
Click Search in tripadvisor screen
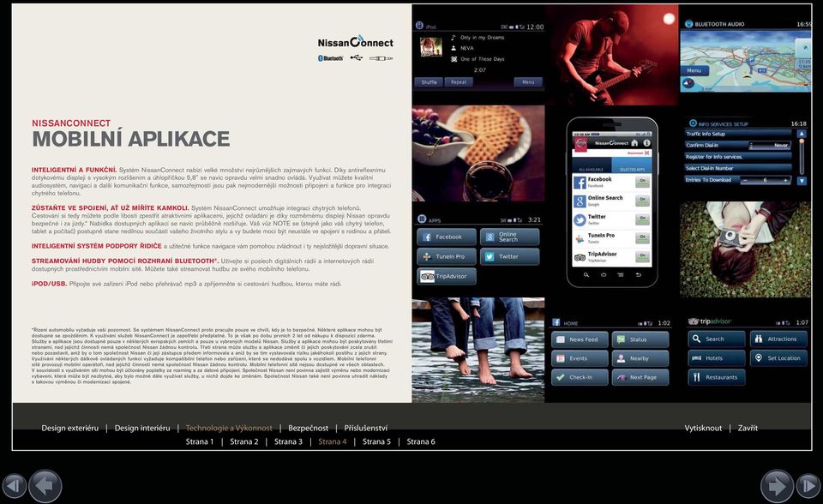[x=717, y=339]
